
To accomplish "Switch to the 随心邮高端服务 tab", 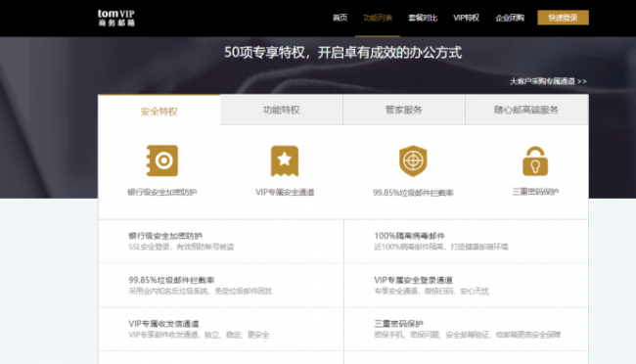I will coord(526,110).
